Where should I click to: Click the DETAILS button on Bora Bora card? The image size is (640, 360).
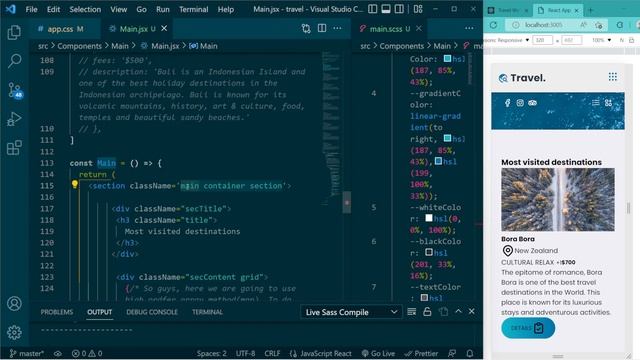[528, 328]
